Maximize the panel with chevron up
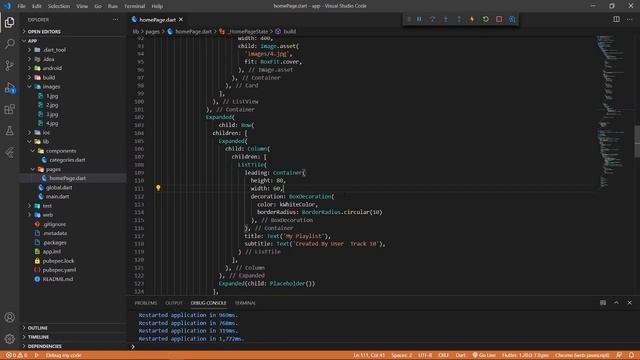 pyautogui.click(x=616, y=303)
